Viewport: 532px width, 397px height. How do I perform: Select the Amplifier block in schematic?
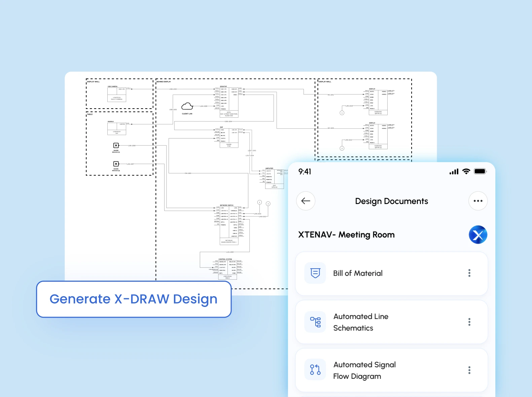point(274,179)
